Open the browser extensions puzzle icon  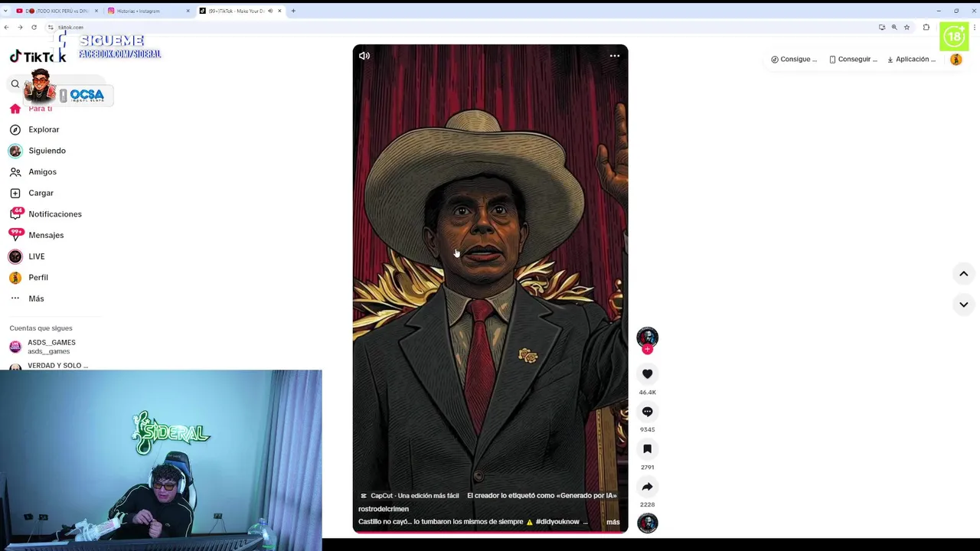[926, 28]
